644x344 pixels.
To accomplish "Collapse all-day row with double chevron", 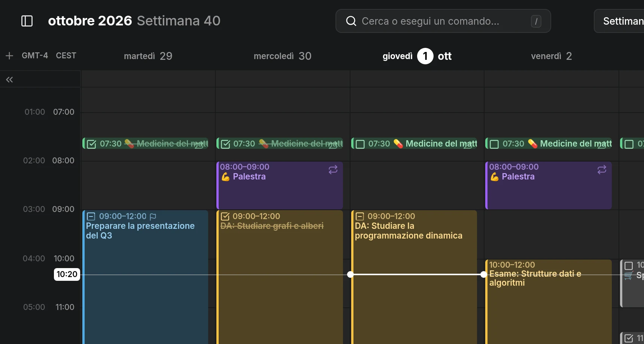I will pos(9,79).
